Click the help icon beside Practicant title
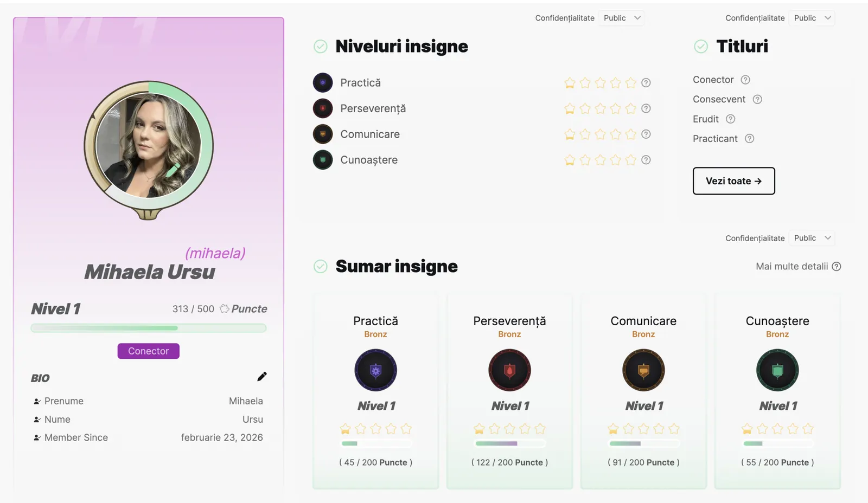Screen dimensions: 868x503 (749, 138)
